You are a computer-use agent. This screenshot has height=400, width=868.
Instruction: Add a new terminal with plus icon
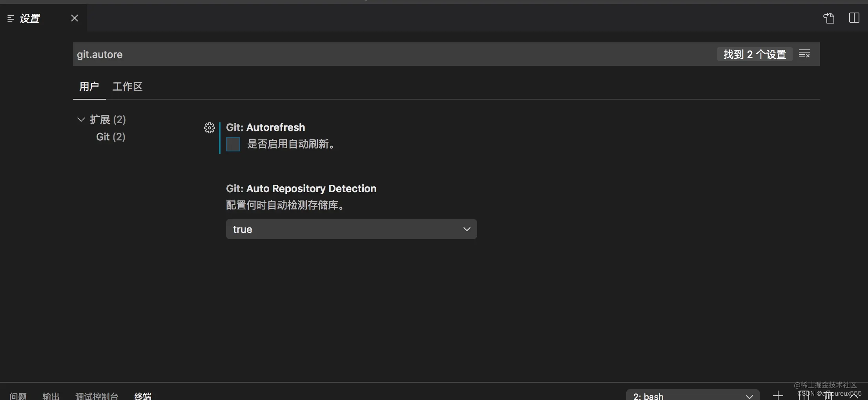click(778, 395)
